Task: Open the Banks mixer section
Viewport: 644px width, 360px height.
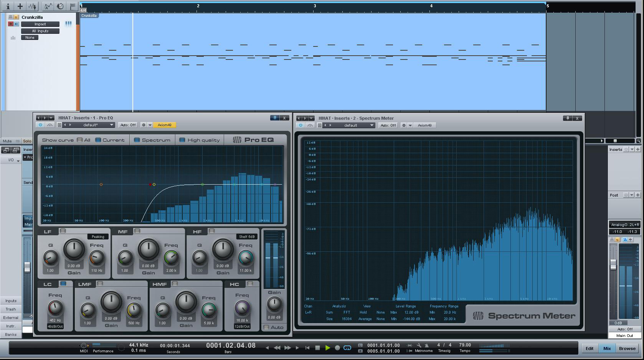Action: (11, 334)
